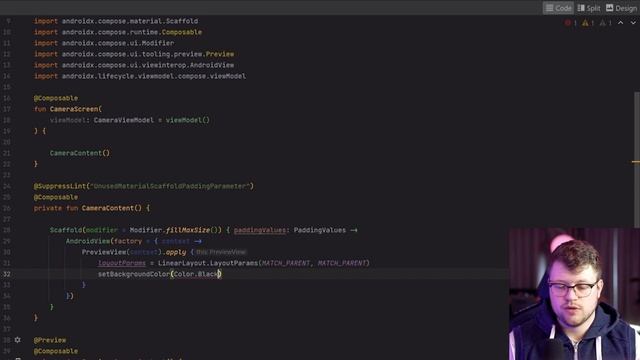Screen dimensions: 640x360
Task: Click import ...tooling.preview.Preview line
Action: tap(134, 54)
